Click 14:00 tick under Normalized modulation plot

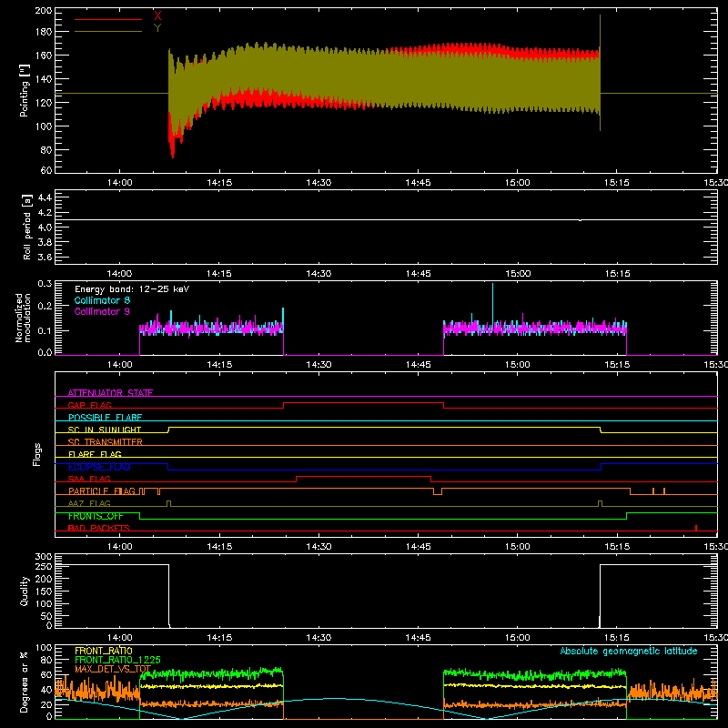point(120,365)
